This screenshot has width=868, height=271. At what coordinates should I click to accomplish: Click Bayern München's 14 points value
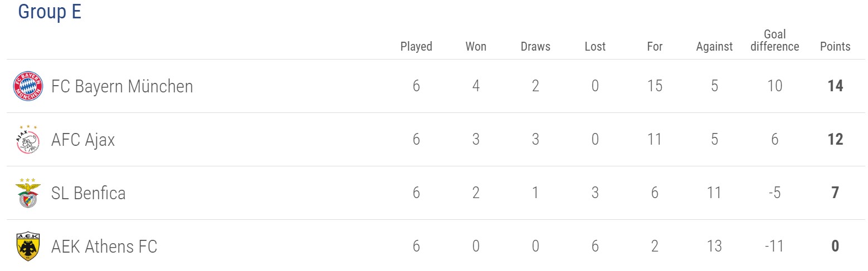click(835, 86)
